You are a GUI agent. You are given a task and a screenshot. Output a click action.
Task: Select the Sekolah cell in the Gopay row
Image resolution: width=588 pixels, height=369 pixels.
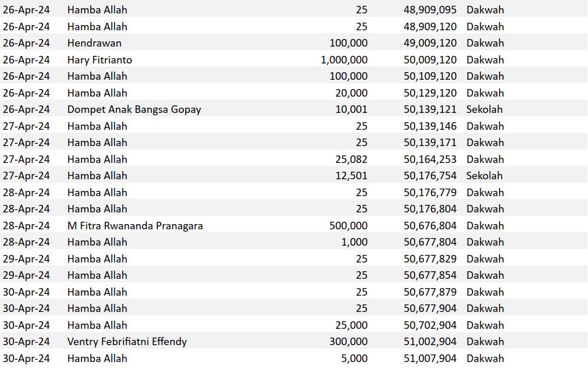tap(484, 109)
